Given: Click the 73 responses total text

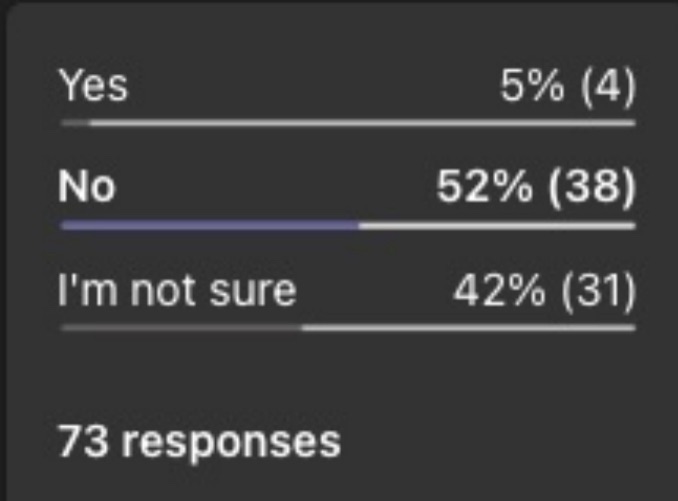Looking at the screenshot, I should tap(200, 440).
